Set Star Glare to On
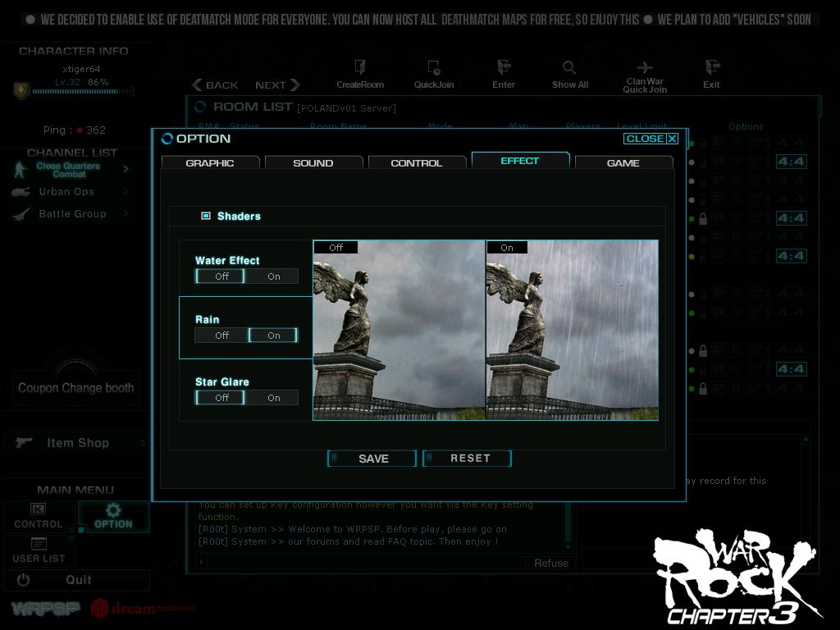This screenshot has height=630, width=840. (273, 398)
